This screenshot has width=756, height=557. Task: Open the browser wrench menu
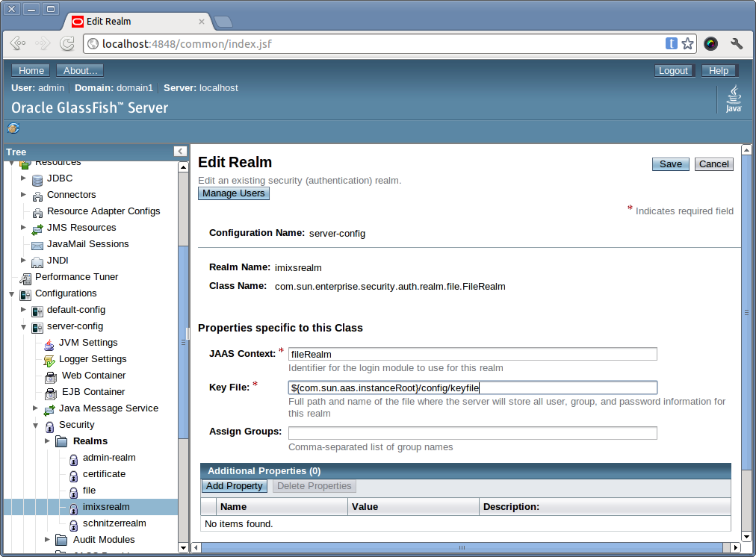(x=737, y=43)
